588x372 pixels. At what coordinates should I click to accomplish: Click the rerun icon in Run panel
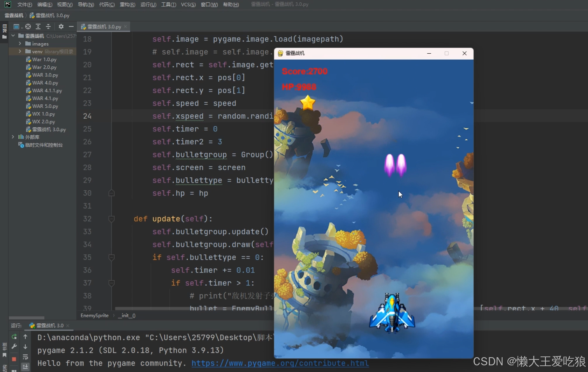14,337
